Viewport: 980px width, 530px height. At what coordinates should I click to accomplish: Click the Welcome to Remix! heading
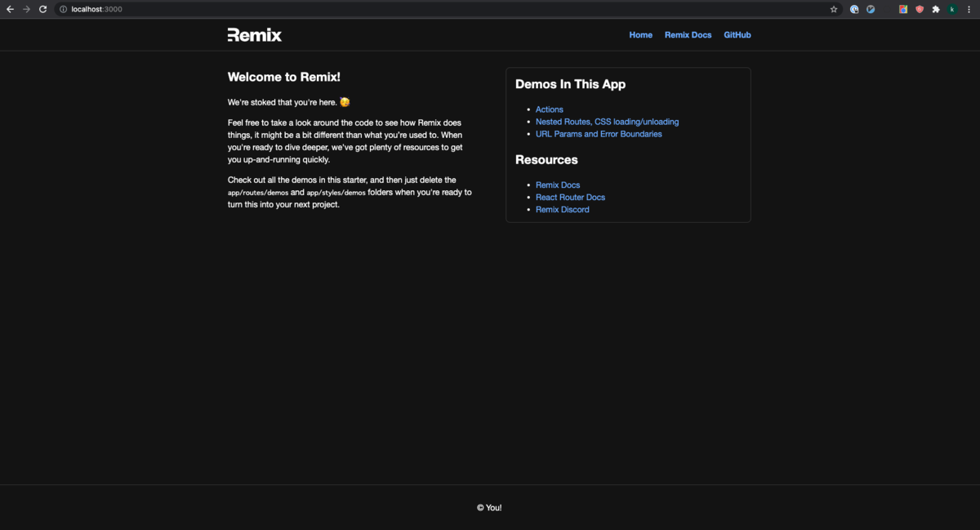pyautogui.click(x=284, y=78)
